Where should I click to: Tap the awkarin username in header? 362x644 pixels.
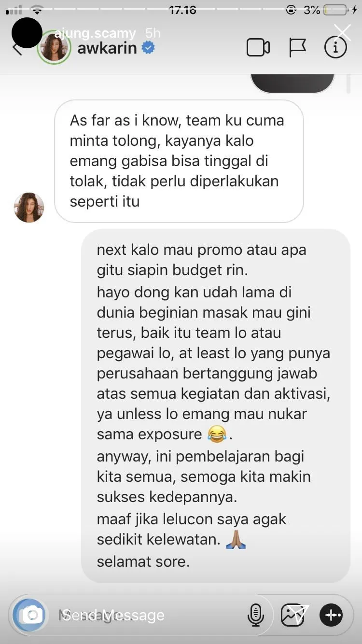point(107,48)
